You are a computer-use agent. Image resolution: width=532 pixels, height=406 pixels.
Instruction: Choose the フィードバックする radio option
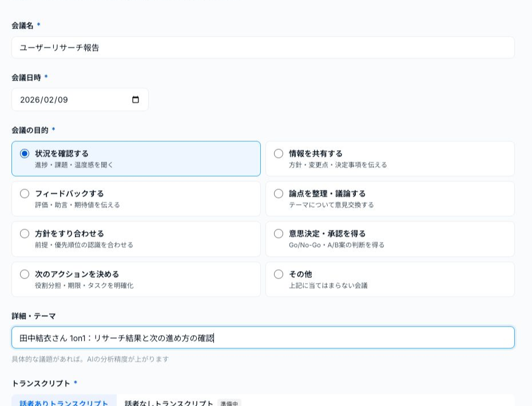(x=25, y=194)
